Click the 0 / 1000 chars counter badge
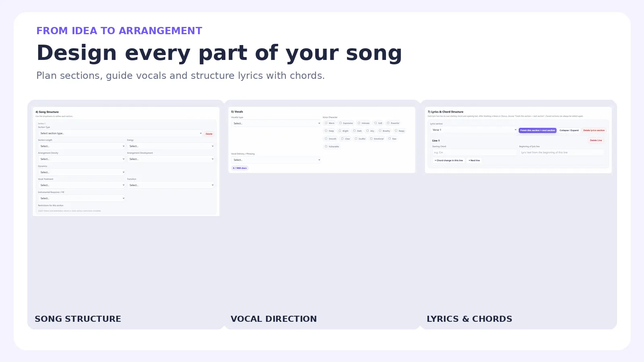Screen dimensions: 644x362 [x=240, y=168]
